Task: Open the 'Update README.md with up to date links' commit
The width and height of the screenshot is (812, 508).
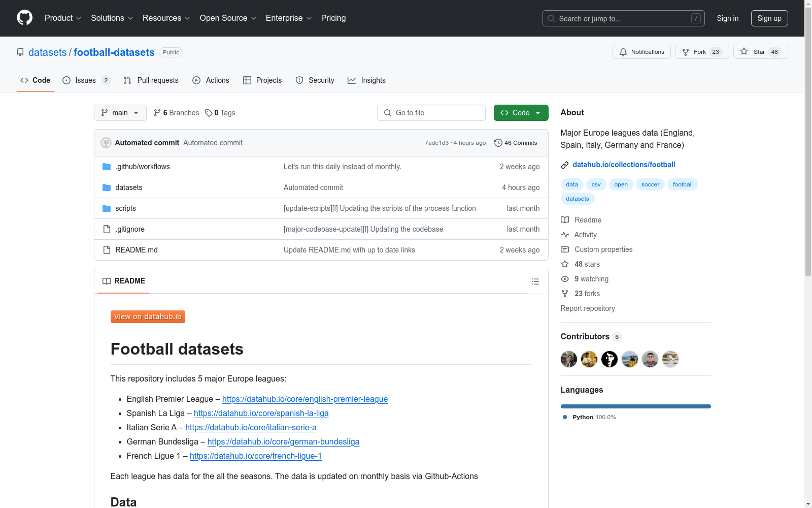Action: (x=349, y=250)
